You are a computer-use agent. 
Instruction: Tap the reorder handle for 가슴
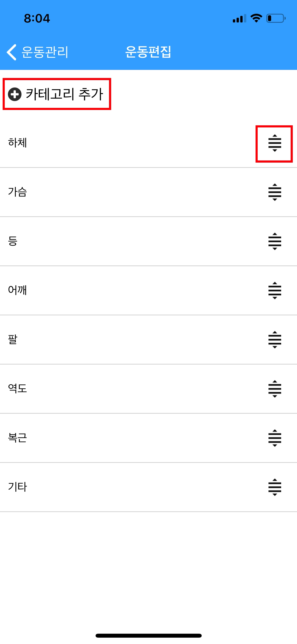[275, 192]
